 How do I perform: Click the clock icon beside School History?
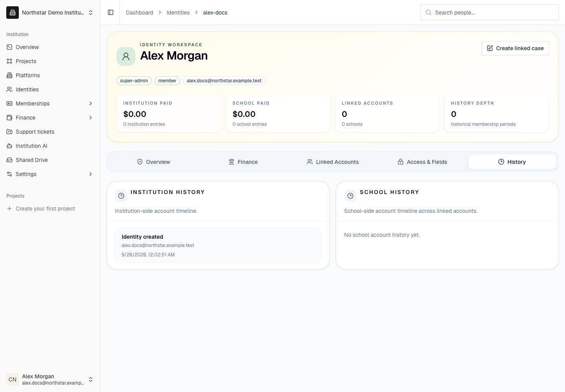[x=350, y=196]
